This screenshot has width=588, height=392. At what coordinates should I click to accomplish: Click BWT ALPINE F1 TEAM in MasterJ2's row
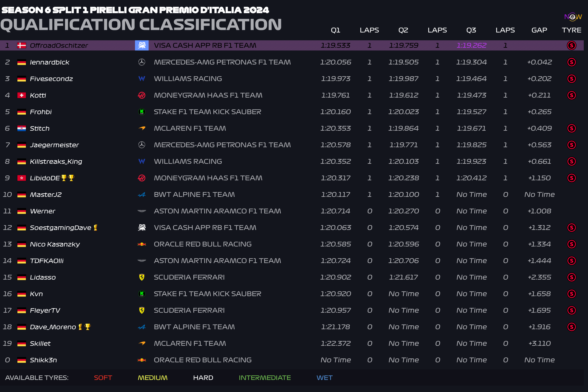194,195
